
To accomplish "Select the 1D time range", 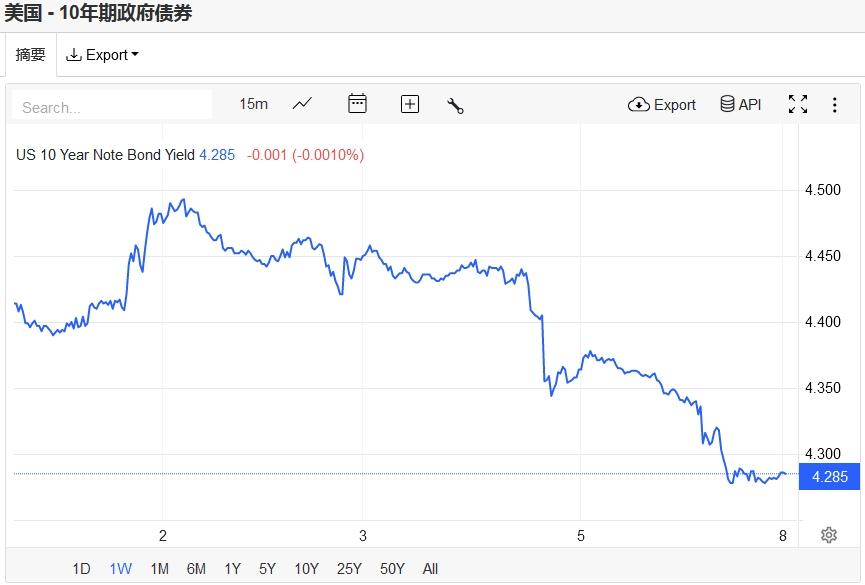I will (81, 569).
